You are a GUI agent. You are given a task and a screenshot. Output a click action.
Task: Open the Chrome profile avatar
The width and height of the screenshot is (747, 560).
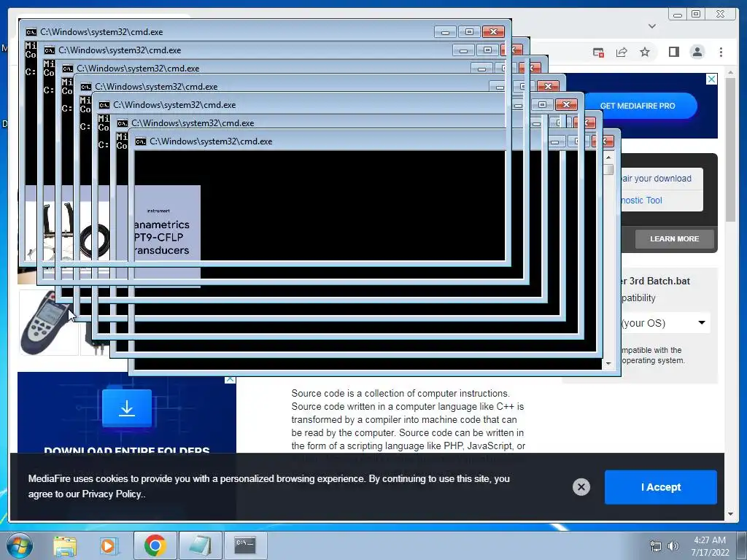(x=697, y=52)
